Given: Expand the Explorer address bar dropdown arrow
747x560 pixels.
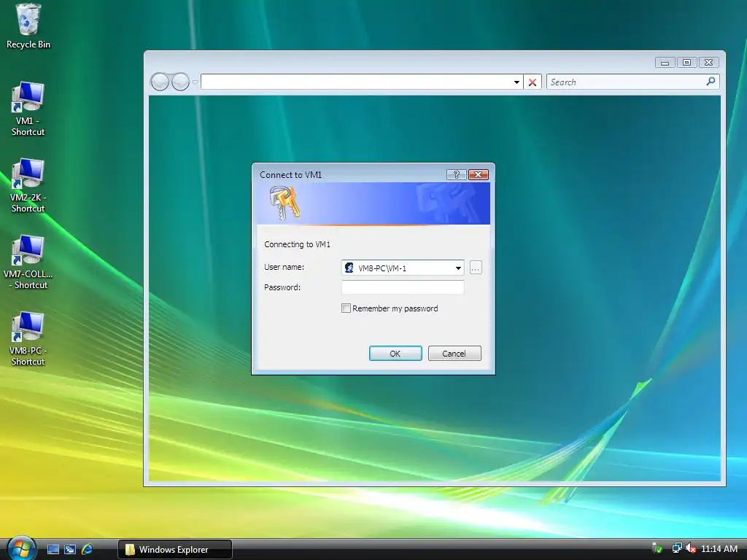Looking at the screenshot, I should click(x=516, y=82).
